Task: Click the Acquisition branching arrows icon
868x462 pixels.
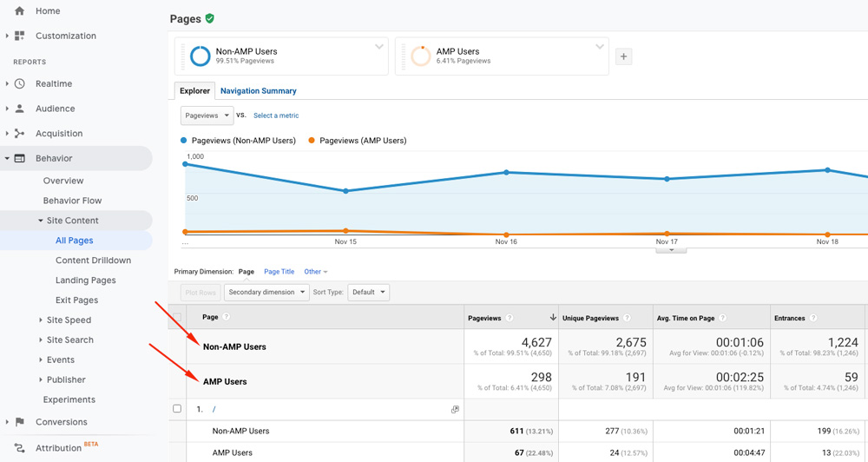Action: click(19, 134)
